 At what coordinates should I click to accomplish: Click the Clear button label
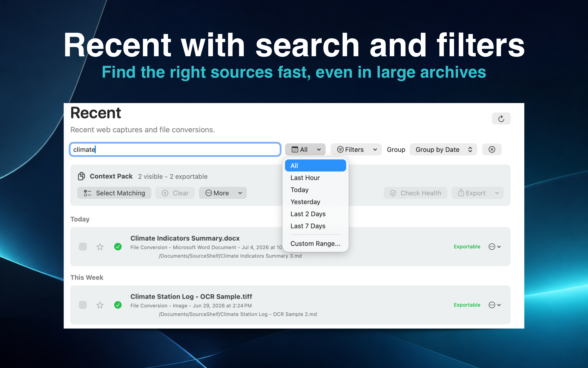tap(180, 193)
